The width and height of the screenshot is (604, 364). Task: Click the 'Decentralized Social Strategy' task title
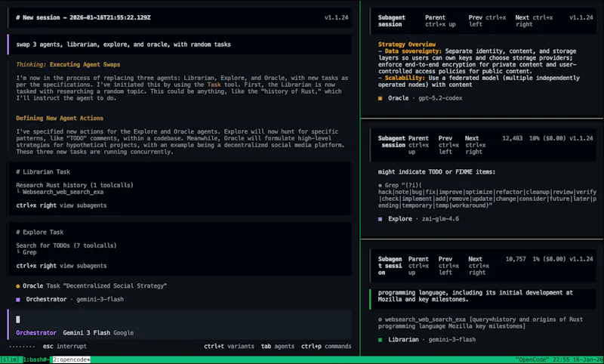click(x=115, y=285)
